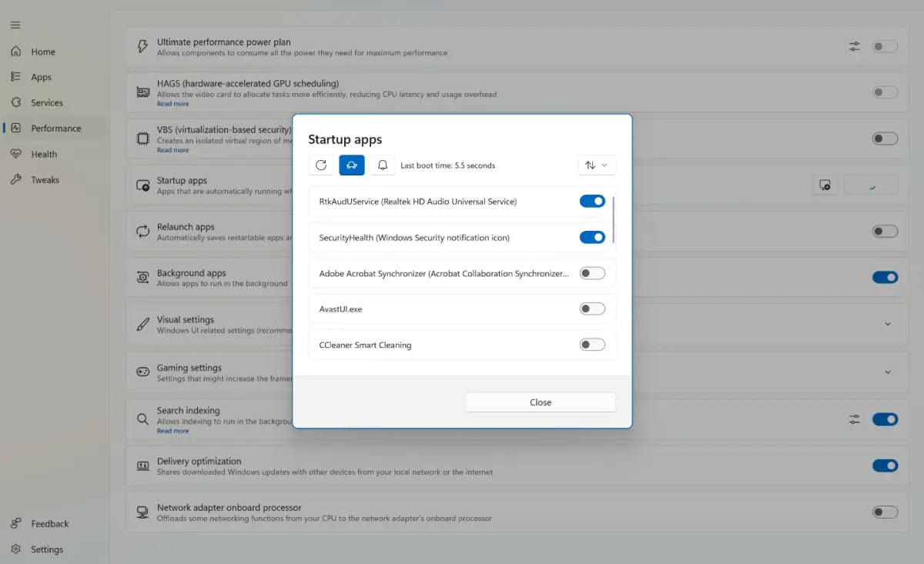
Task: Click the 'Startup apps' dialog heading
Action: pos(345,139)
